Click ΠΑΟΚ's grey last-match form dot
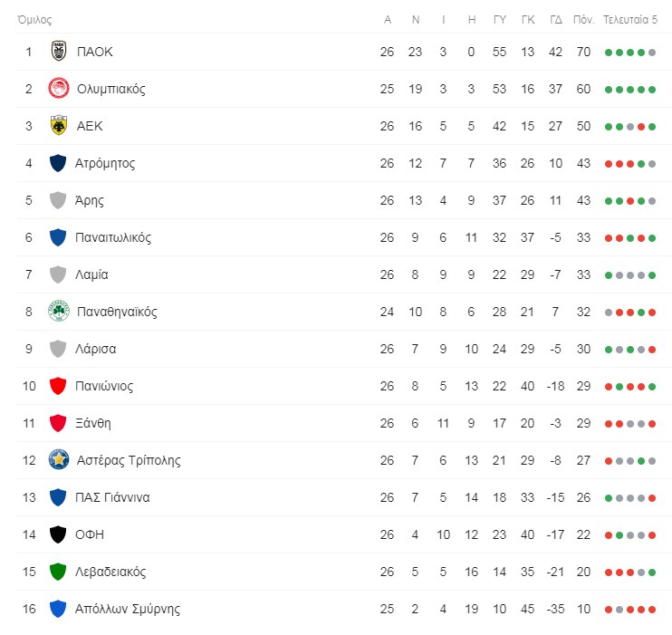672x635 pixels. coord(652,53)
